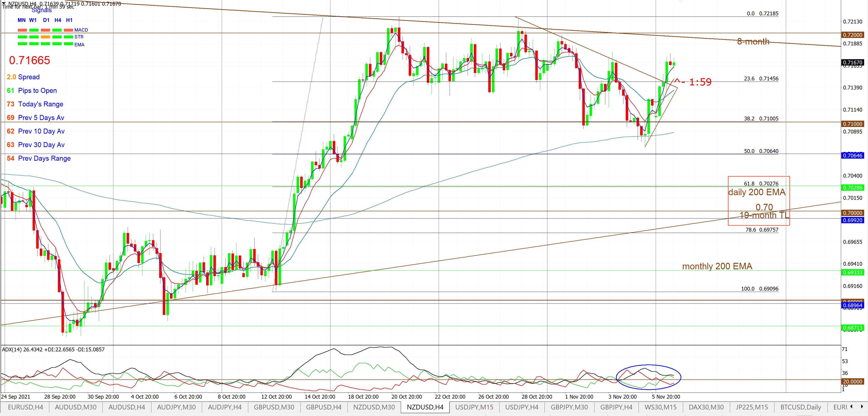The width and height of the screenshot is (868, 416).
Task: Click the 0.70646 blue price tag
Action: 852,156
